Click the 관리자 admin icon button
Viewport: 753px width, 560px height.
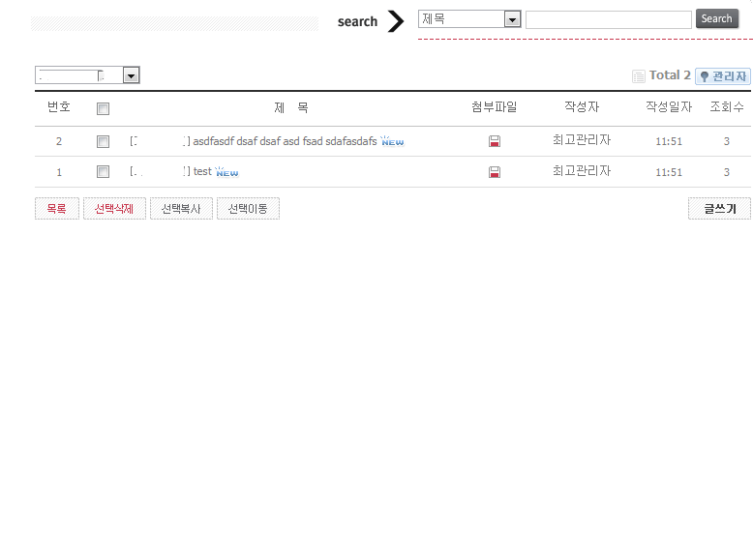coord(722,75)
